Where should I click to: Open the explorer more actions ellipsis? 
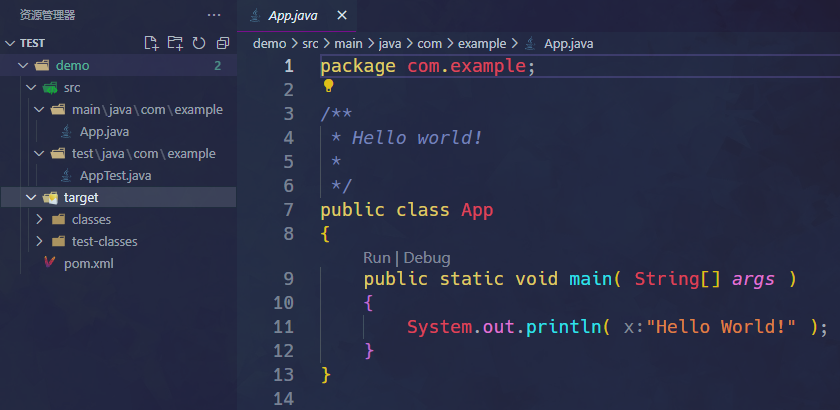(x=214, y=15)
